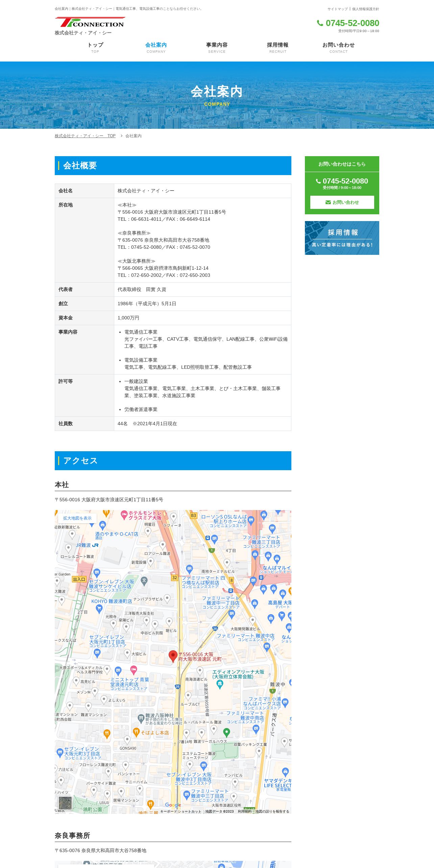Click the Google logo on the map
Viewport: 434px width, 868px height.
(x=173, y=805)
